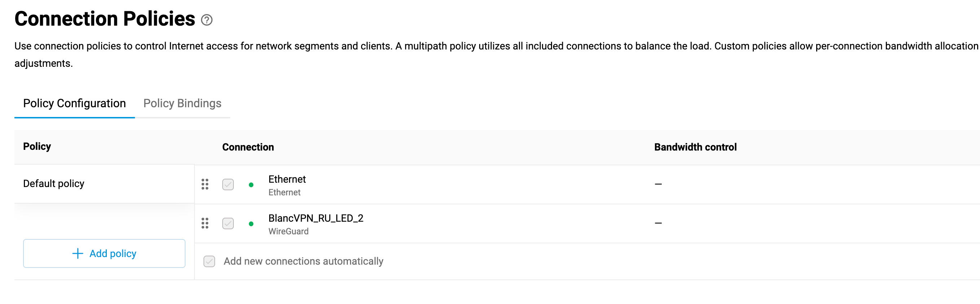Screen dimensions: 980x304
Task: Click the green status dot for Ethernet
Action: 251,185
